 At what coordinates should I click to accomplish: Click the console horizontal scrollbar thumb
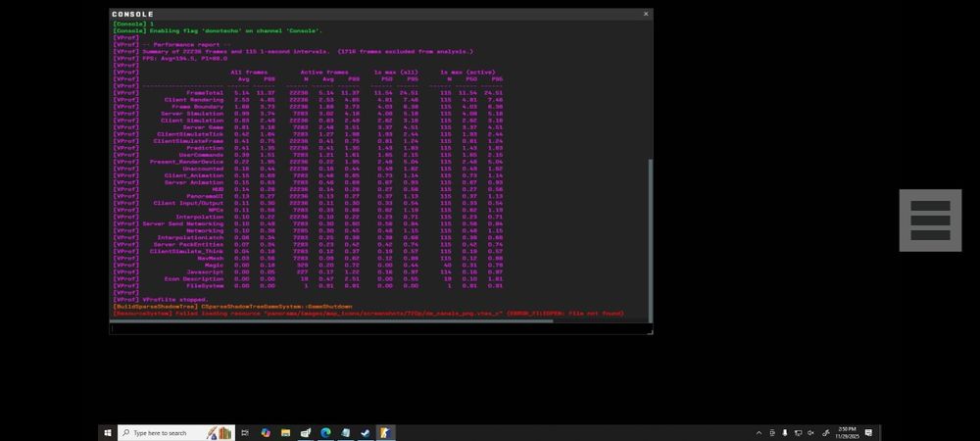point(332,321)
